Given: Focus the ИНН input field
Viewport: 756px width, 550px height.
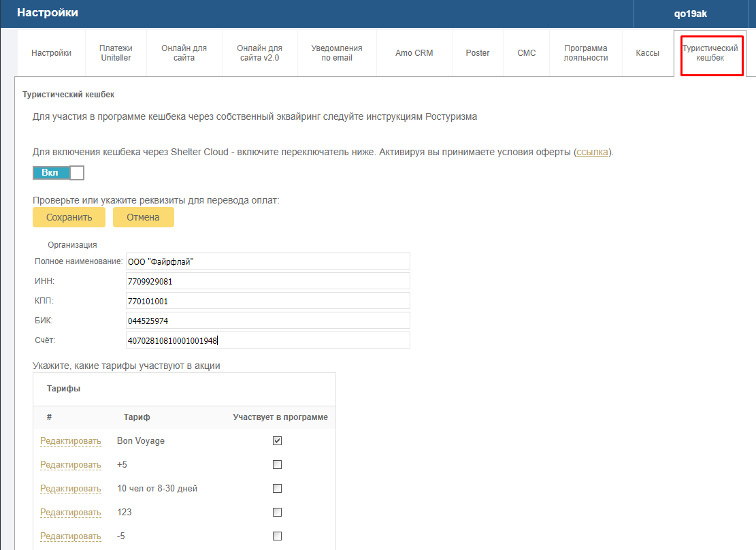Looking at the screenshot, I should coord(268,281).
